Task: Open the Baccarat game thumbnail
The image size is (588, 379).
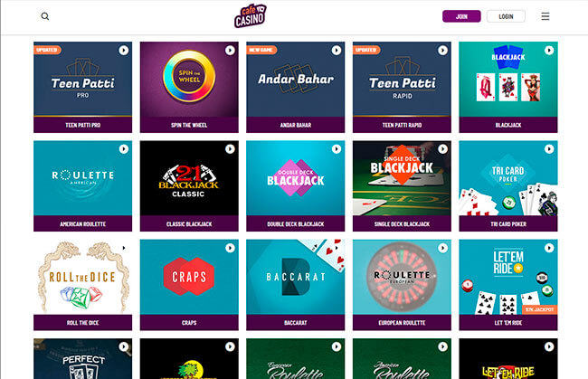Action: pyautogui.click(x=296, y=277)
